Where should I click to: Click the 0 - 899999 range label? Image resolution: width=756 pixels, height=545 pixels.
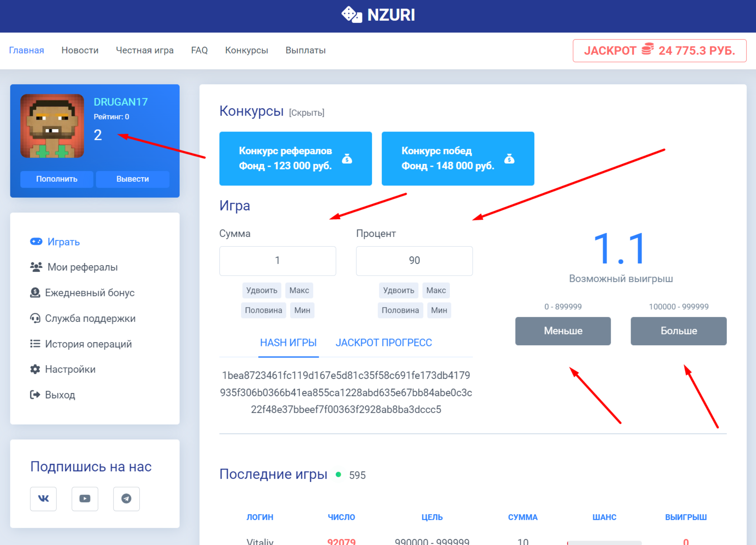click(x=563, y=307)
